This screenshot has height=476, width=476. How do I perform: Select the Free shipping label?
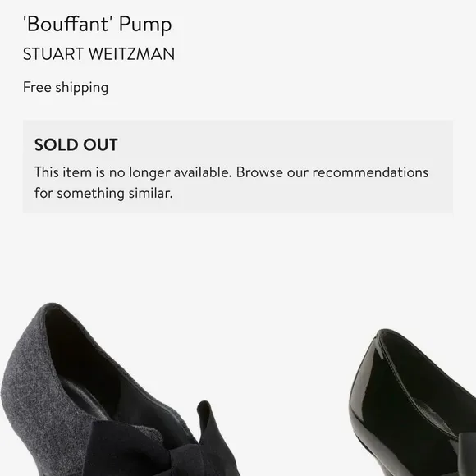pos(66,88)
